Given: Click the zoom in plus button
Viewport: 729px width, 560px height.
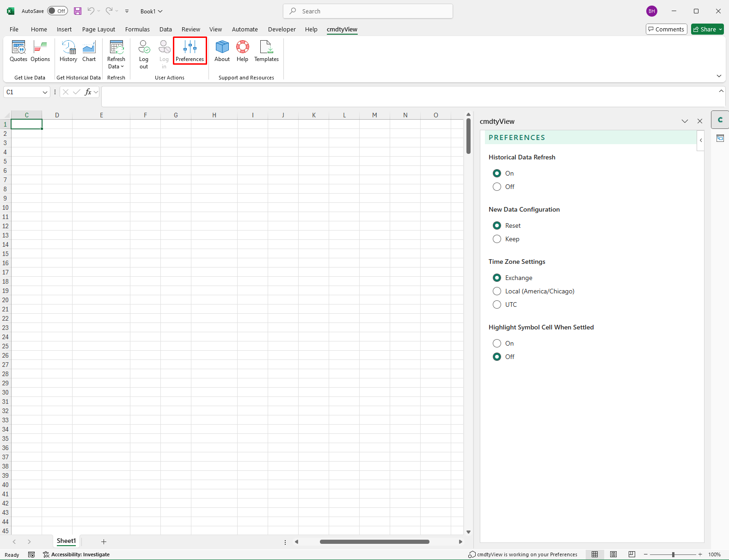Looking at the screenshot, I should tap(700, 554).
